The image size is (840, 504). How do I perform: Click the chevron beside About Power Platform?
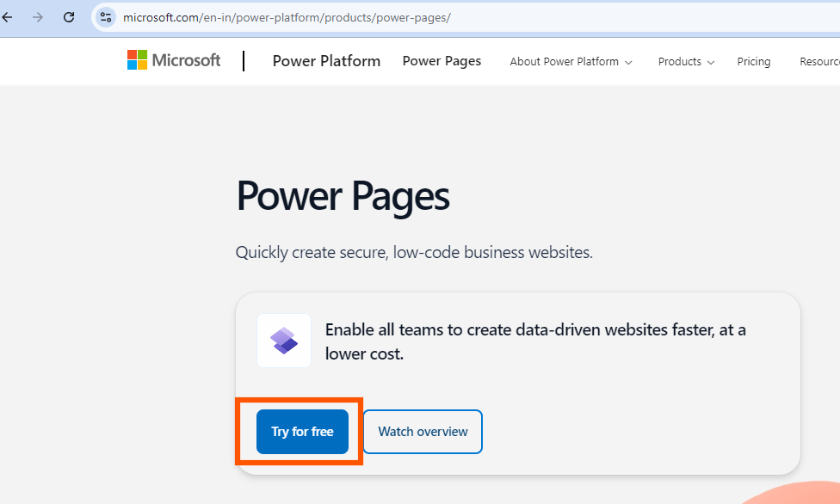tap(628, 63)
